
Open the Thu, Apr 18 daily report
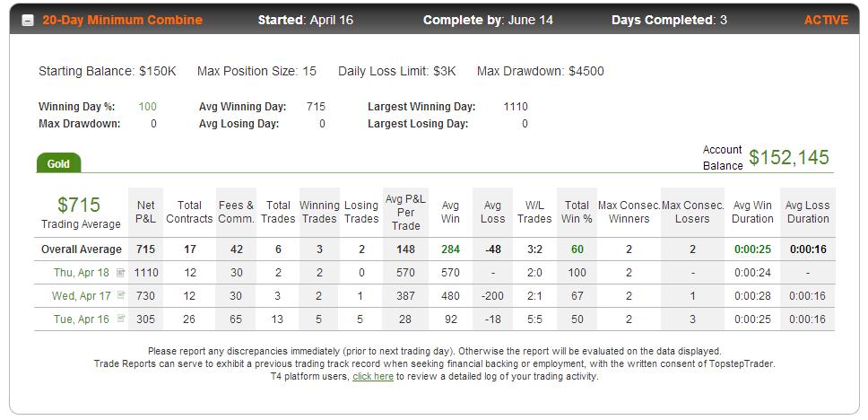pyautogui.click(x=82, y=273)
